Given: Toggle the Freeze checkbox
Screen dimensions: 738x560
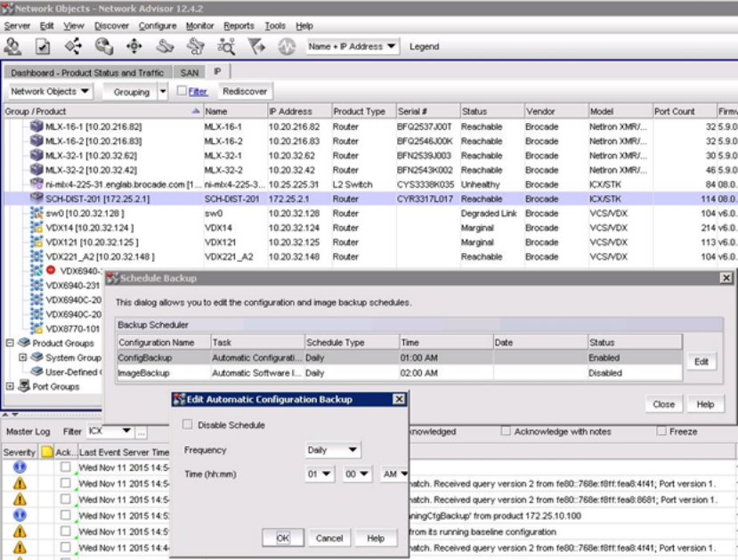Looking at the screenshot, I should coord(661,431).
